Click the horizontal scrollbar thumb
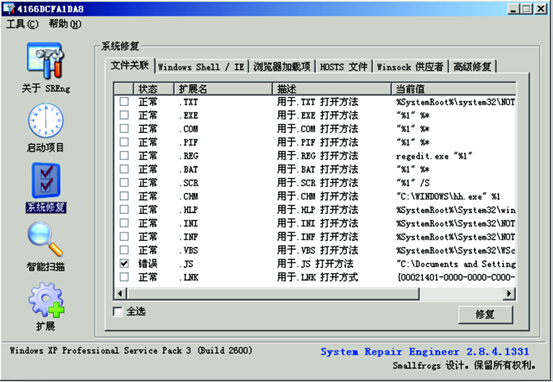 tap(273, 293)
